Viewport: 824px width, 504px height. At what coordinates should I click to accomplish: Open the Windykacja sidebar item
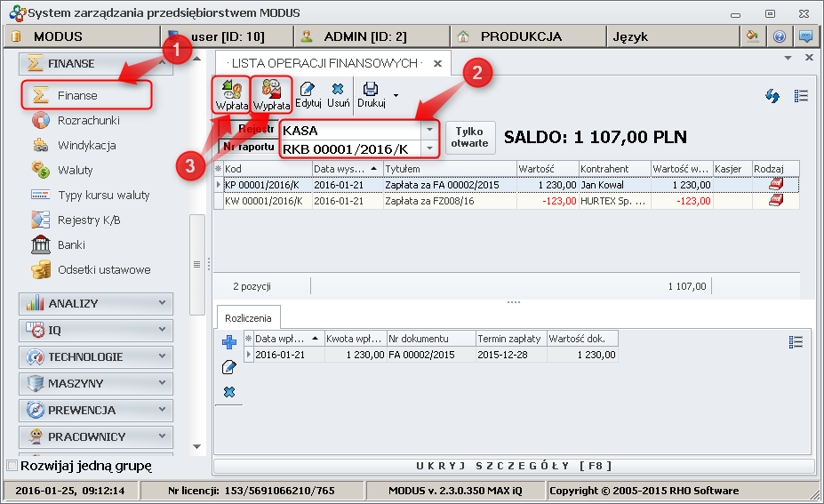pyautogui.click(x=86, y=145)
